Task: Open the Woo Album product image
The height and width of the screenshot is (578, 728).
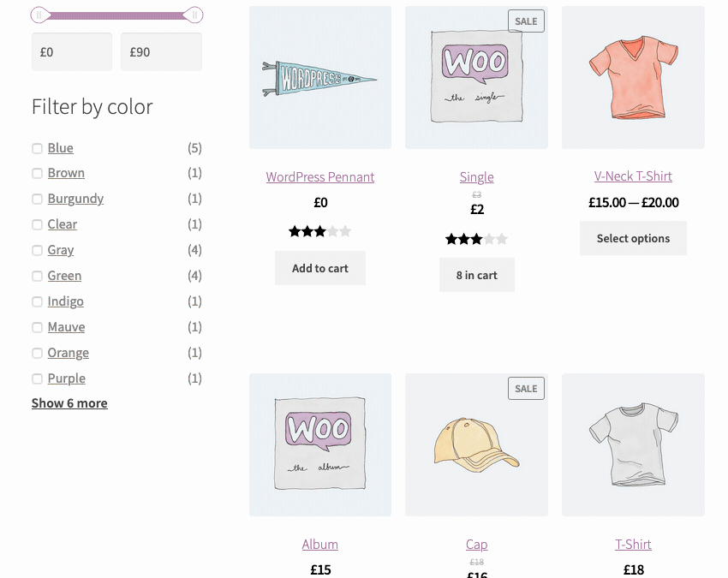Action: coord(320,444)
